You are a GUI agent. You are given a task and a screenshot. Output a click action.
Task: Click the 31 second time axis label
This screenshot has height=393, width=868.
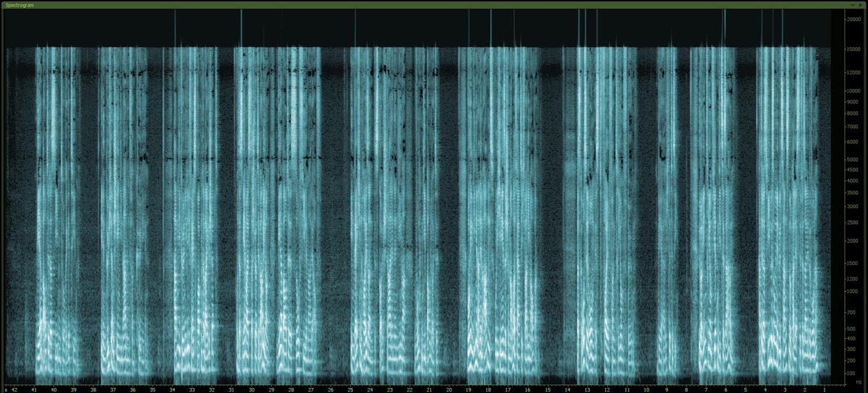(x=231, y=389)
